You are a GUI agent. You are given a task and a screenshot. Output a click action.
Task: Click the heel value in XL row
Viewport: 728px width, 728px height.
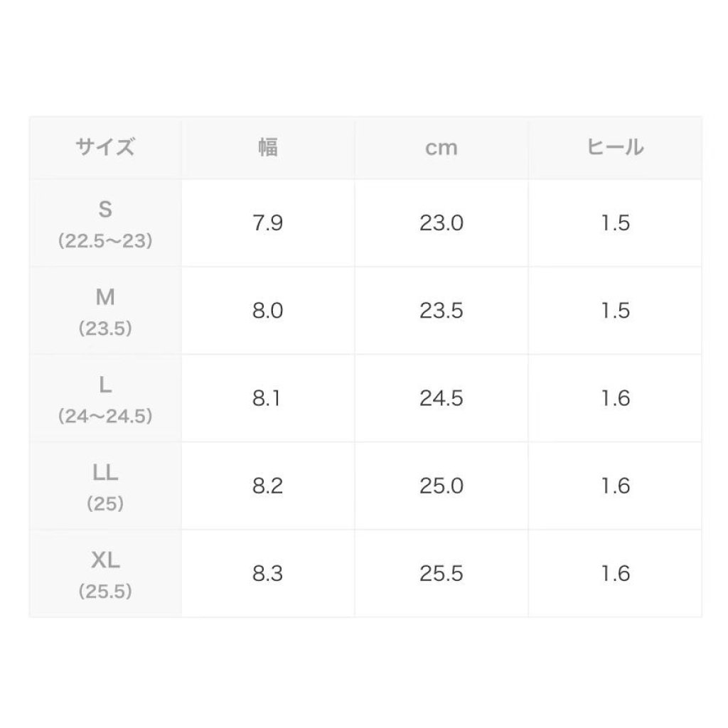point(615,573)
